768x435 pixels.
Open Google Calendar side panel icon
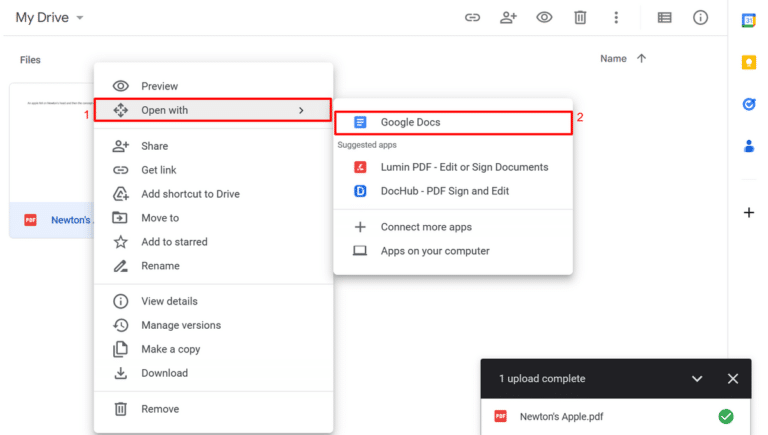[748, 20]
